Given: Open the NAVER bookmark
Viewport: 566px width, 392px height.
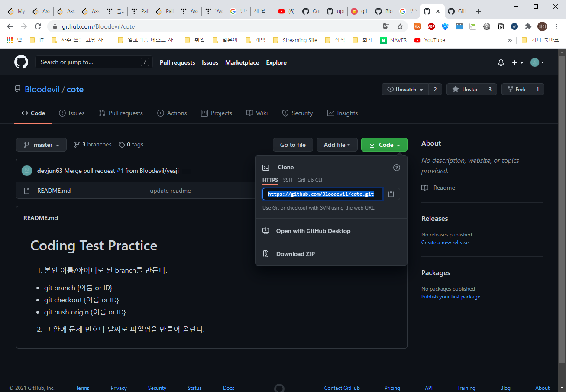Looking at the screenshot, I should (393, 40).
